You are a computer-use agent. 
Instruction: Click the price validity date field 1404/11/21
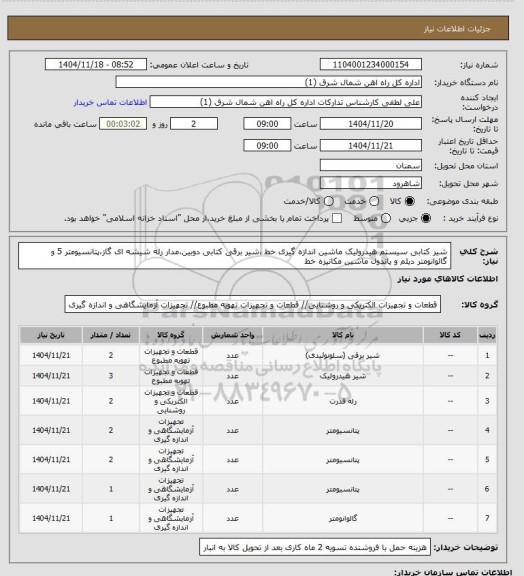(x=370, y=145)
